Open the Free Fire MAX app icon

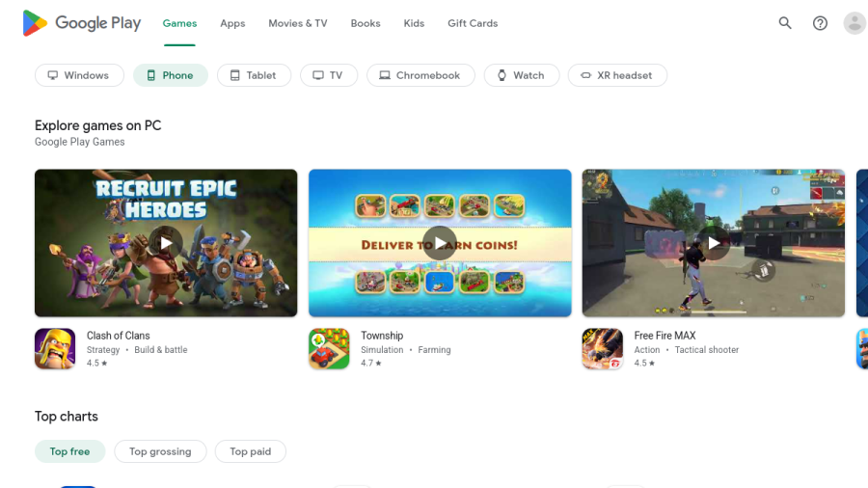click(x=602, y=348)
